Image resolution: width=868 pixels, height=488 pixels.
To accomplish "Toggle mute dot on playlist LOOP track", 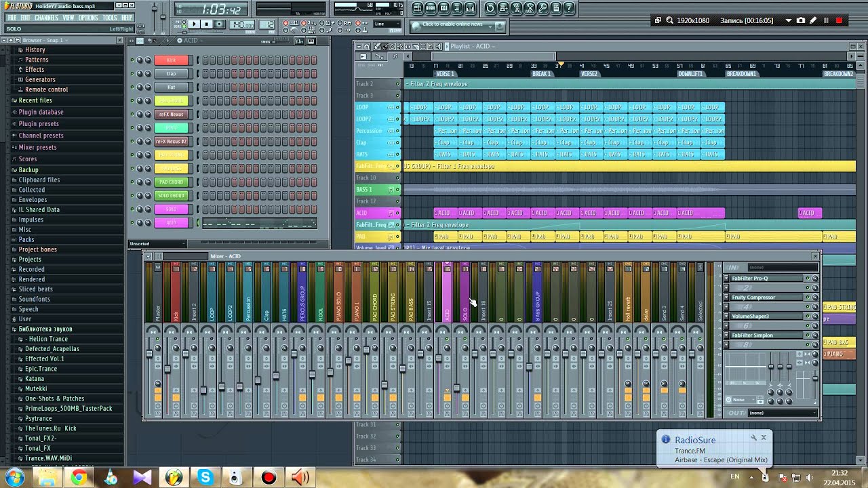I will point(397,107).
